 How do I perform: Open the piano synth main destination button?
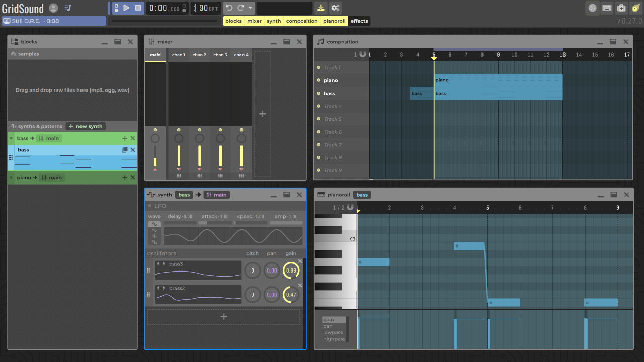point(52,177)
